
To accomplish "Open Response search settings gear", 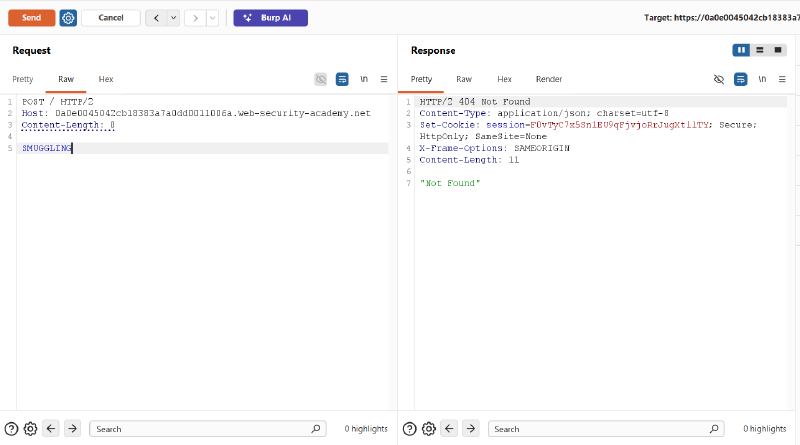I will [429, 429].
